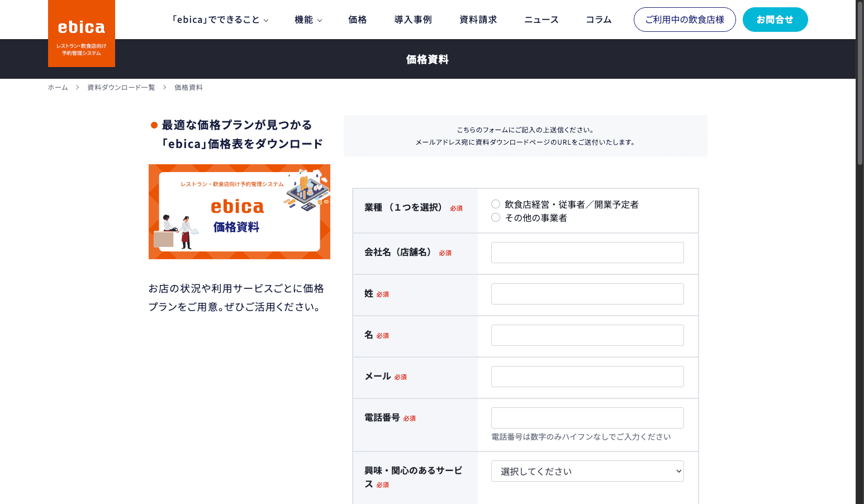Focus the 会社名（店舗名） input field
This screenshot has width=864, height=504.
click(587, 253)
